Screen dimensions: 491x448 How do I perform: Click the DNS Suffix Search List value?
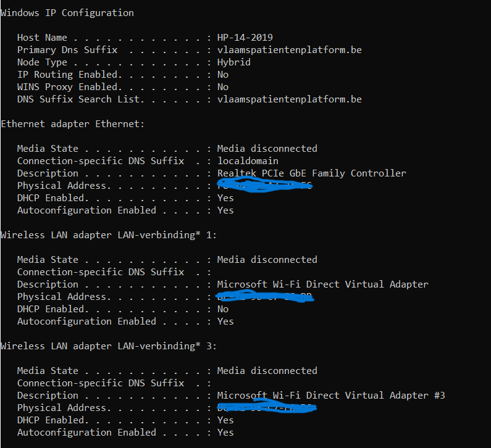pyautogui.click(x=289, y=99)
